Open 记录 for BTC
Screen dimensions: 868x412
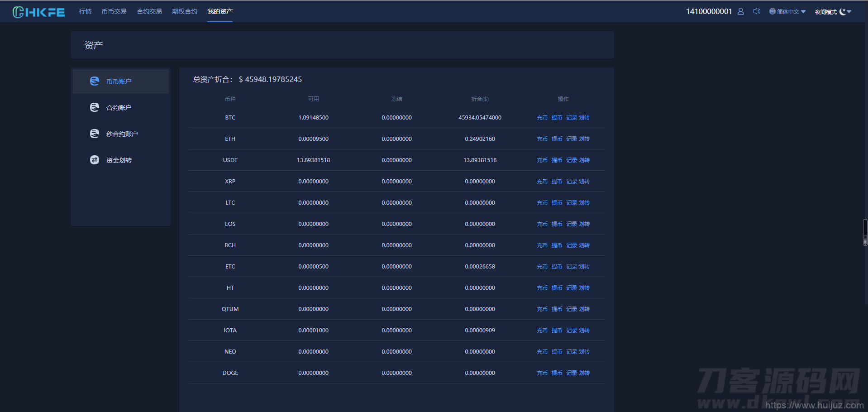[x=572, y=118]
